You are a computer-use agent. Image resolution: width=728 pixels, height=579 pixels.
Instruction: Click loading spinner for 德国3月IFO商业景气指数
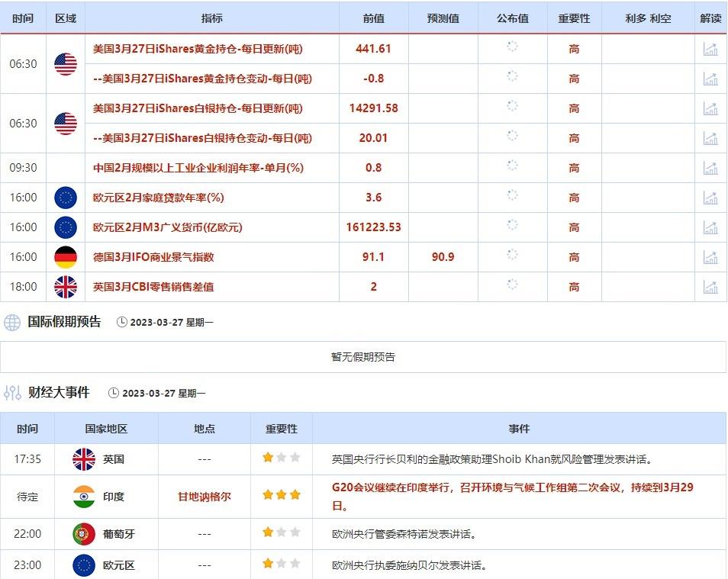pos(512,255)
